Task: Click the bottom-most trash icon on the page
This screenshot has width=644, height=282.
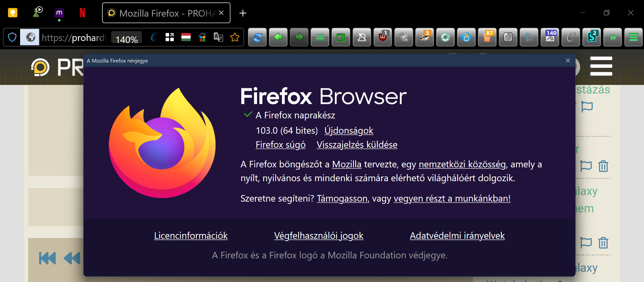Action: 603,242
